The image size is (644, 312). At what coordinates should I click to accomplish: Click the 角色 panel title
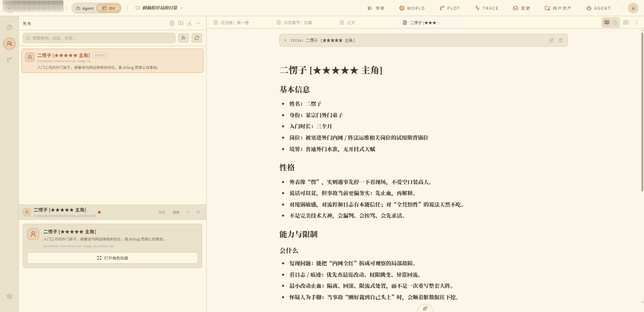pyautogui.click(x=27, y=24)
